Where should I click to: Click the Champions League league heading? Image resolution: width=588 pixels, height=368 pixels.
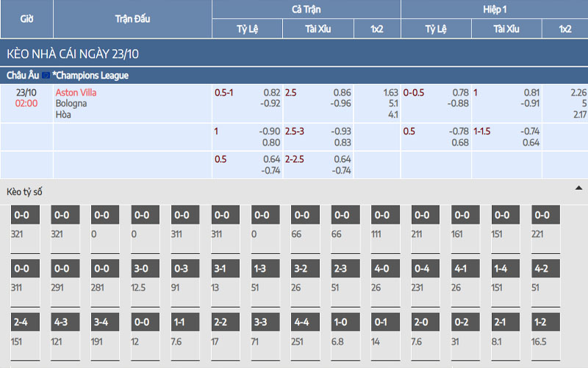point(90,75)
